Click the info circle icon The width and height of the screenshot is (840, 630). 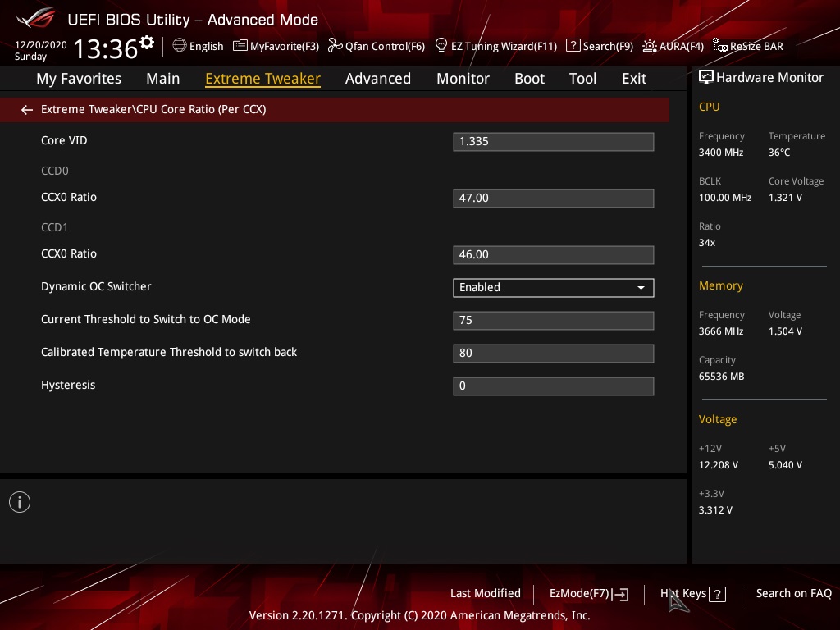[20, 502]
